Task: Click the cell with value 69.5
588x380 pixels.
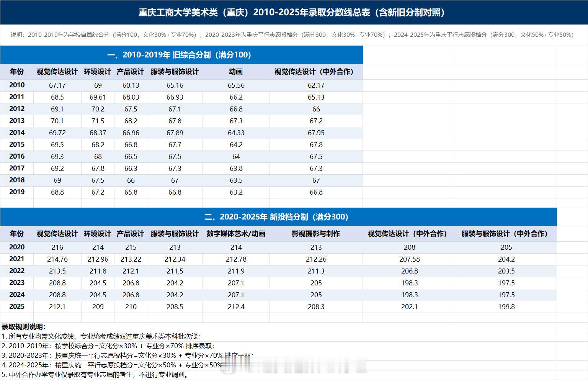Action: tap(57, 145)
